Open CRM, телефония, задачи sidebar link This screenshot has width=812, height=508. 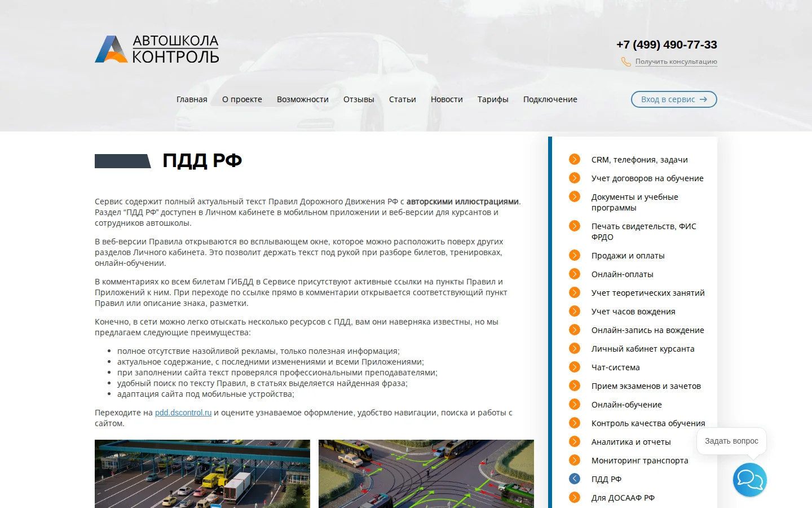(639, 160)
